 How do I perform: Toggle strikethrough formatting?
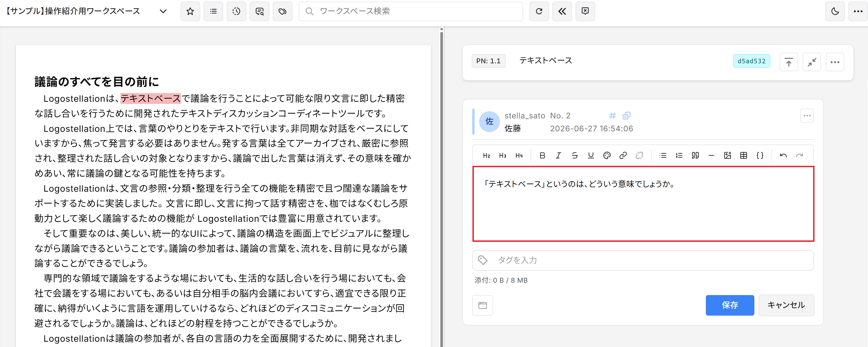(x=575, y=156)
